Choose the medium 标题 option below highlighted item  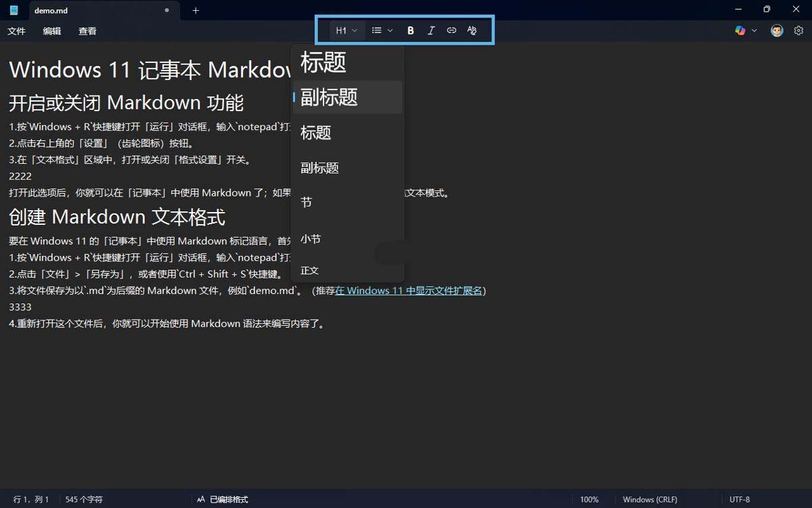[x=348, y=133]
